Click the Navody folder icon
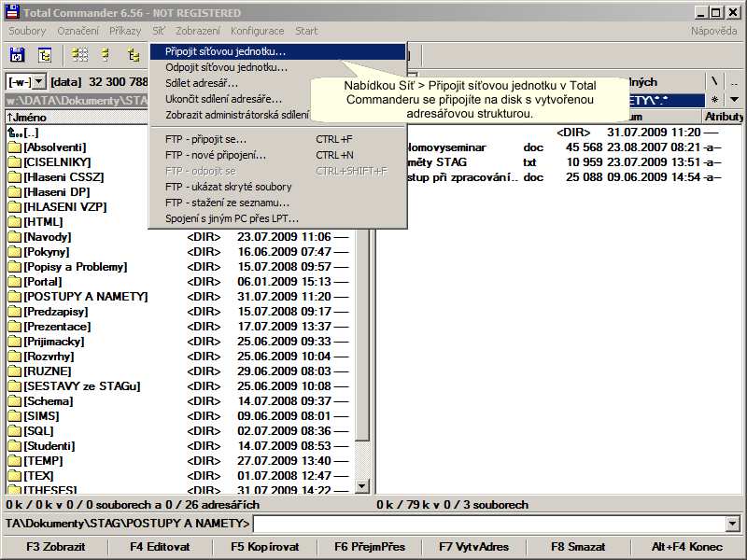The width and height of the screenshot is (747, 560). click(15, 237)
